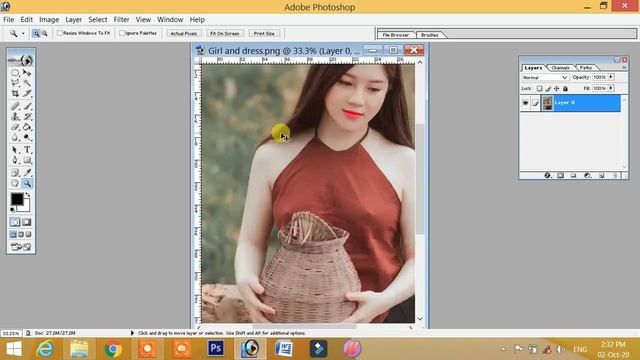Open the Zoom tool preset picker arrow
This screenshot has width=640, height=360.
click(x=23, y=33)
